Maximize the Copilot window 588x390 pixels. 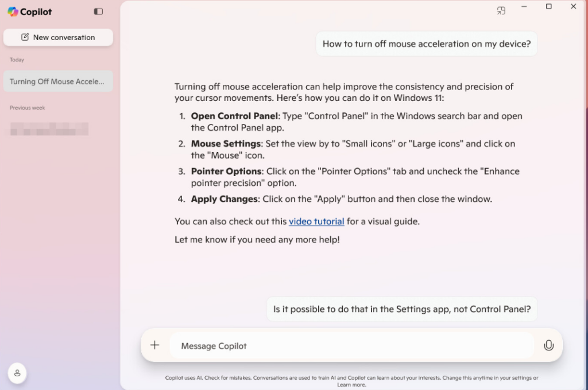pyautogui.click(x=548, y=6)
